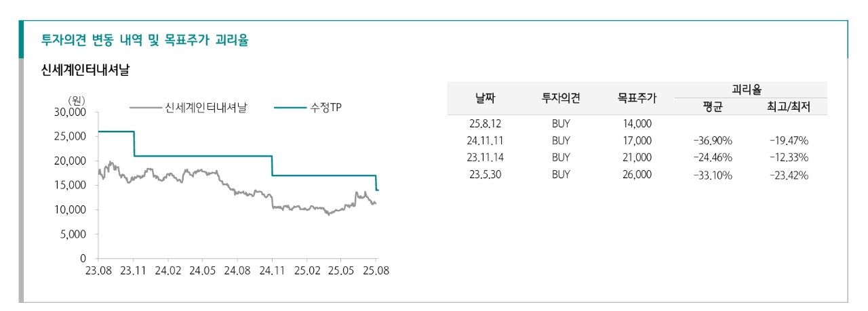Select the 신세계인터내셔날 chart title

pos(85,70)
